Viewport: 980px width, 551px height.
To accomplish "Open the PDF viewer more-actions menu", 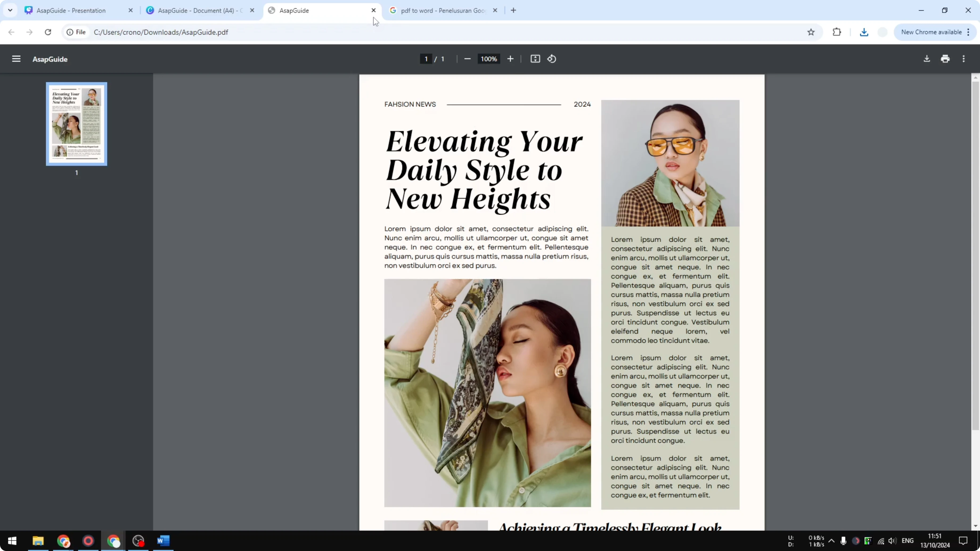I will pyautogui.click(x=964, y=59).
